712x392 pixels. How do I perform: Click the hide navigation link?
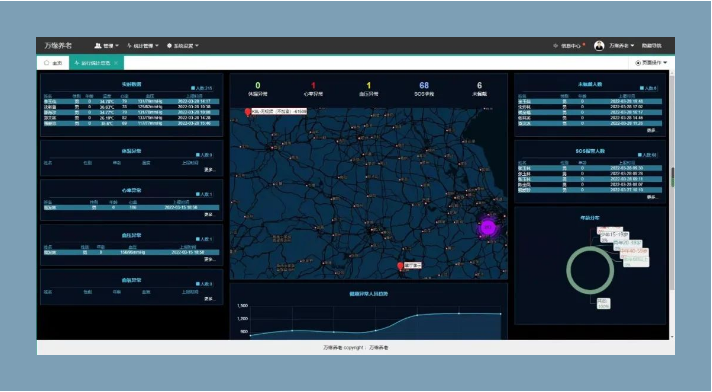click(651, 45)
